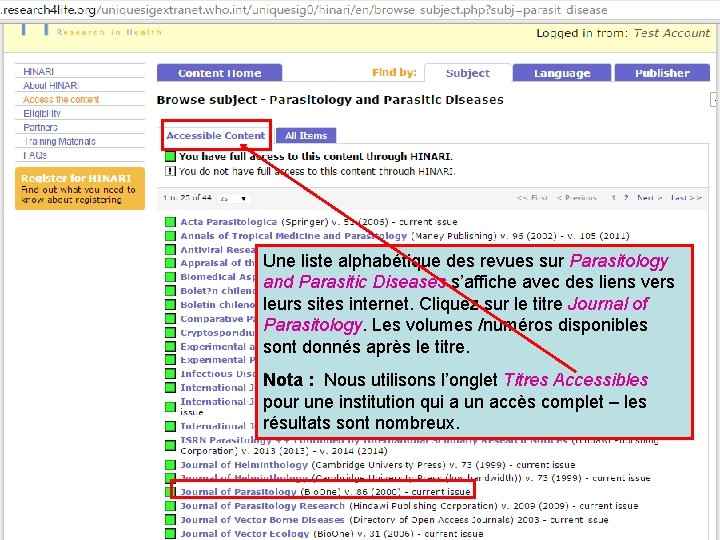Click the green access icon beside Annals of Tropical Medicine

tap(170, 236)
